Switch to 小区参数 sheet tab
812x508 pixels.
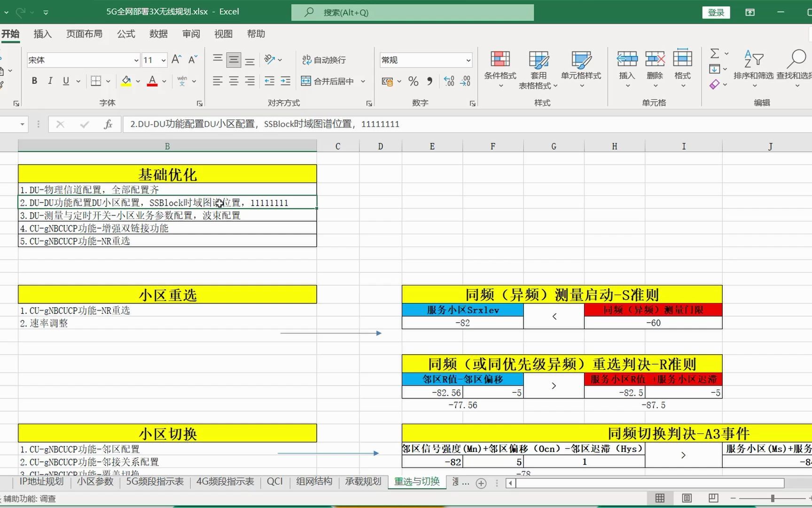pos(95,482)
